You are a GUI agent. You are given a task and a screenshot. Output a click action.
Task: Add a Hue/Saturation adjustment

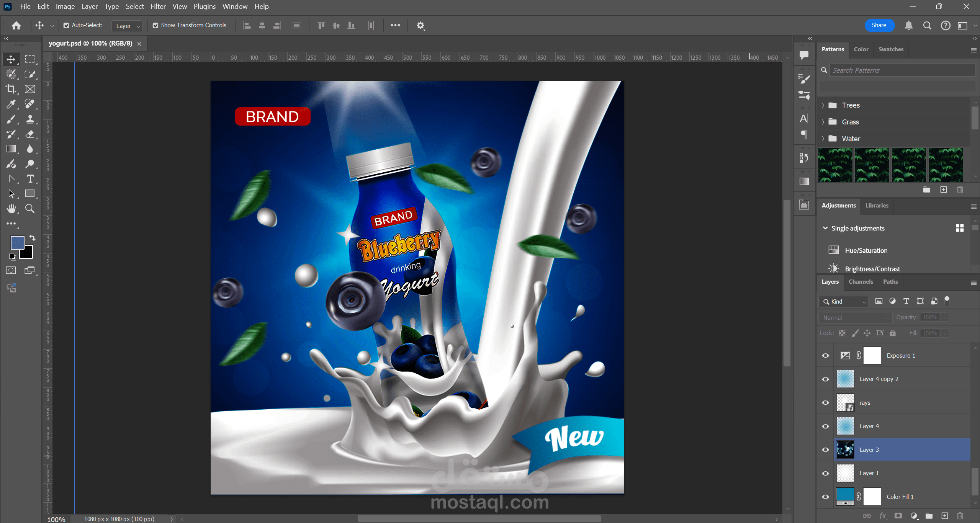[x=866, y=250]
